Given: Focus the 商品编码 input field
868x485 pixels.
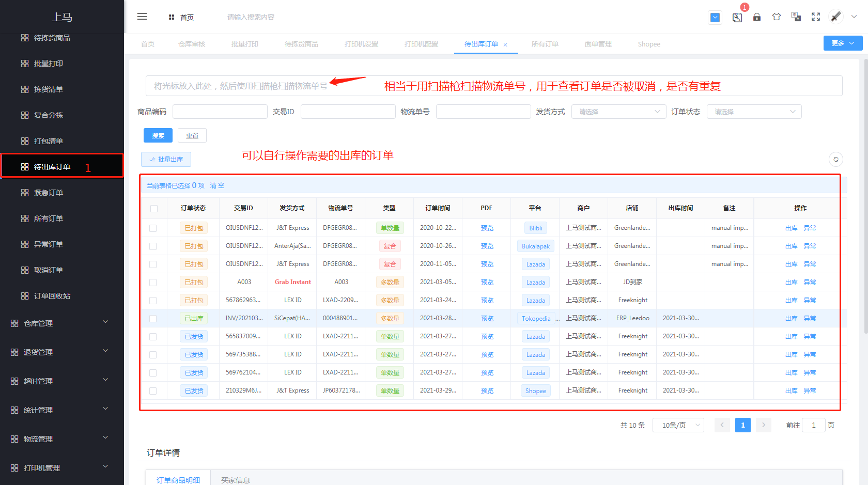Looking at the screenshot, I should point(220,112).
